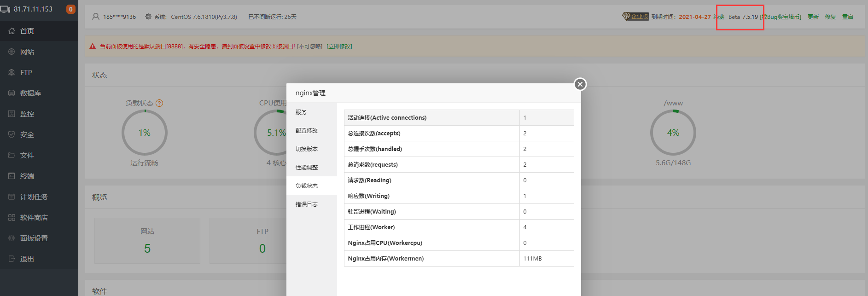Open the 计划任务 calendar icon in sidebar
The image size is (868, 296).
[12, 197]
